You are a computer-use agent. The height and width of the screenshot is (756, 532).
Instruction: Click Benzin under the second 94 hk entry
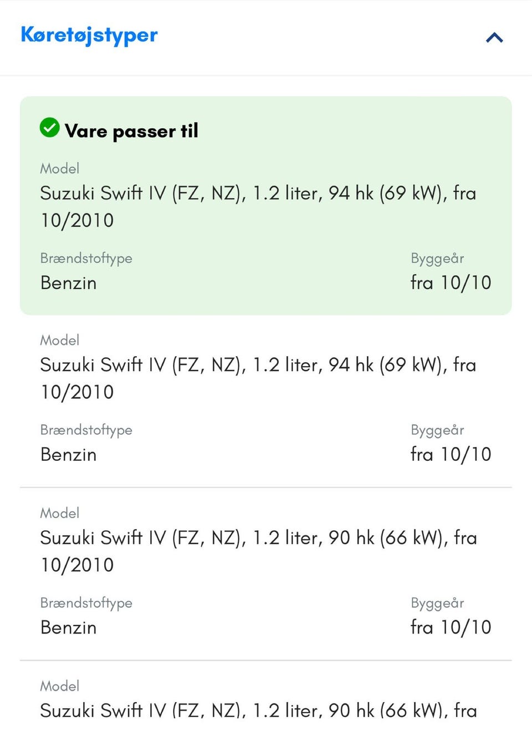pos(69,455)
